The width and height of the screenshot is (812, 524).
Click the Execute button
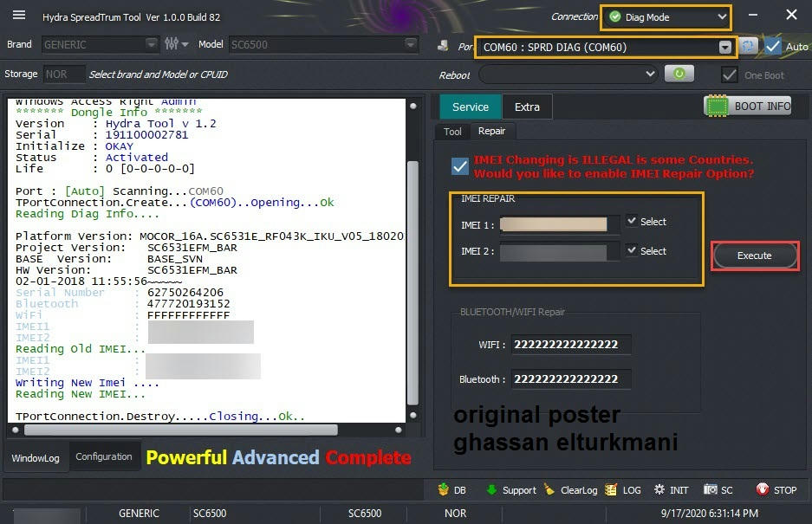coord(754,256)
